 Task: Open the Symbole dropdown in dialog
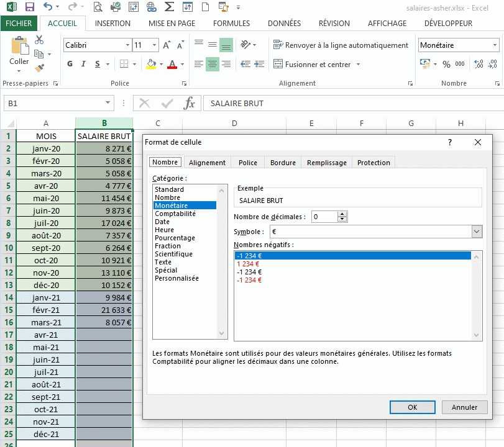pyautogui.click(x=477, y=232)
